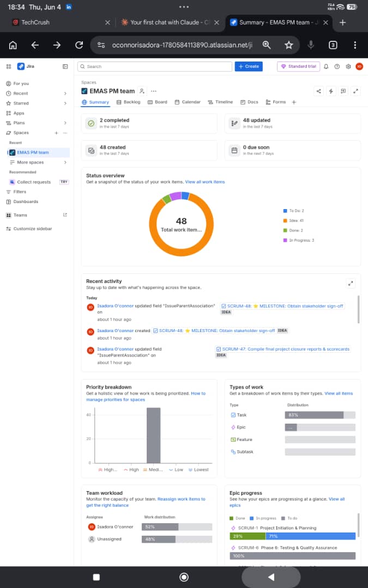Open Jira settings gear icon

point(348,66)
